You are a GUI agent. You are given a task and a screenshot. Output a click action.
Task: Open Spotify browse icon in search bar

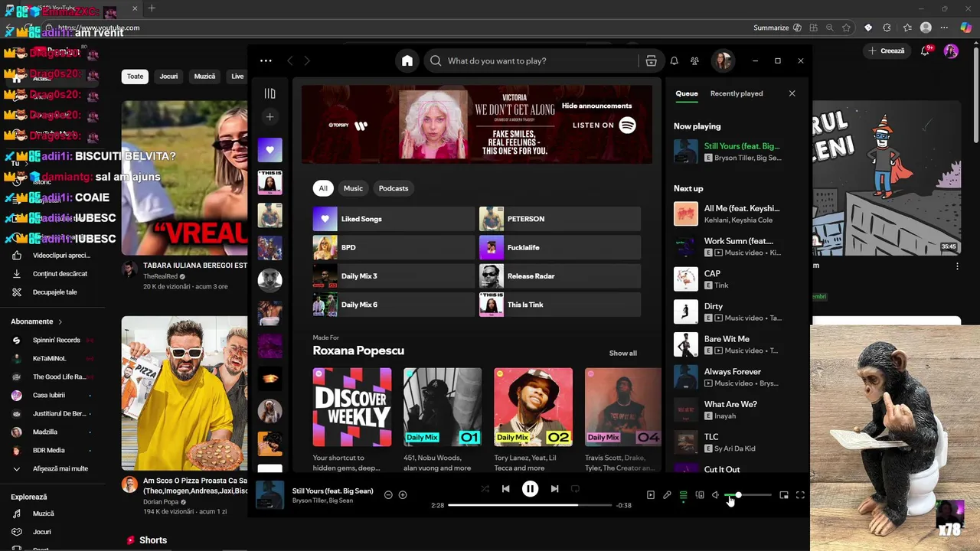(651, 60)
